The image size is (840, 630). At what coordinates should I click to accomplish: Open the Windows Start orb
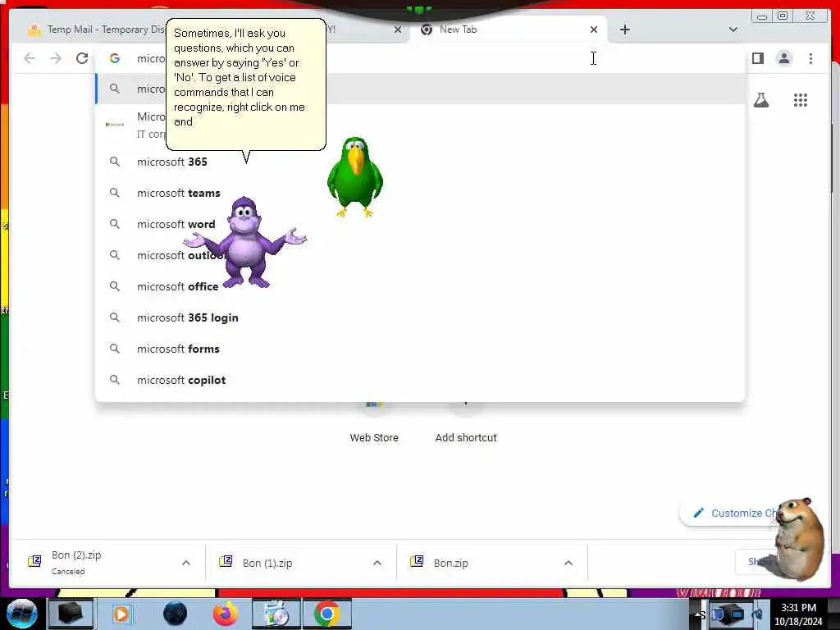click(22, 614)
